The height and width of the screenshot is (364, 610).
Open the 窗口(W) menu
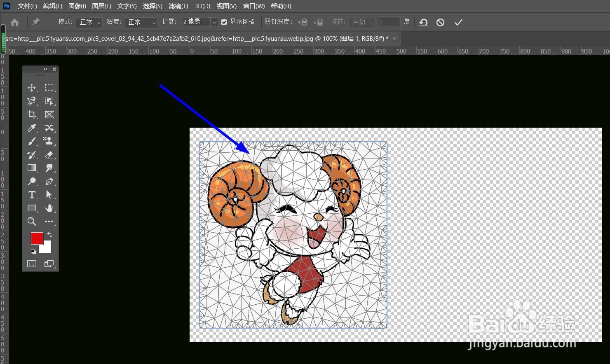(253, 6)
